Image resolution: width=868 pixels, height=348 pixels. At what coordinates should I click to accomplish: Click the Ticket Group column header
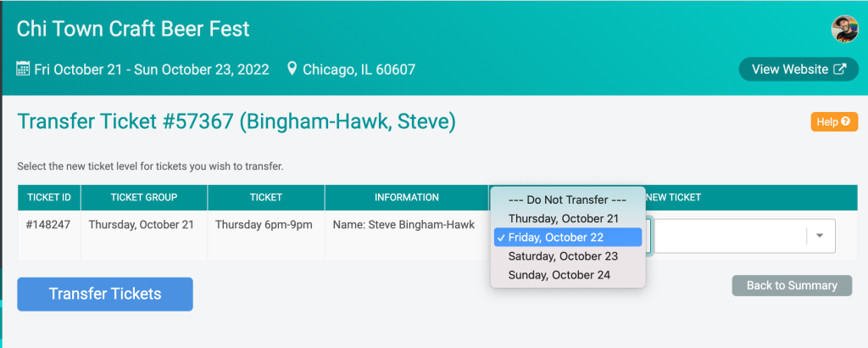pos(144,197)
